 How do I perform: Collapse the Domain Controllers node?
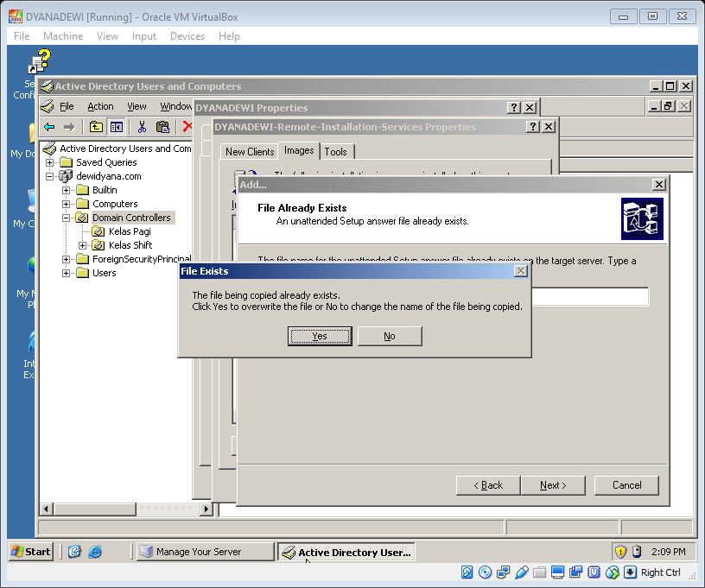coord(66,218)
